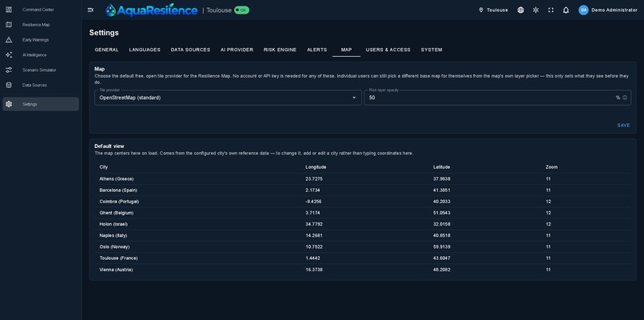Select the Toulouse (France) row
Screen dimensions: 644x320
tap(363, 258)
